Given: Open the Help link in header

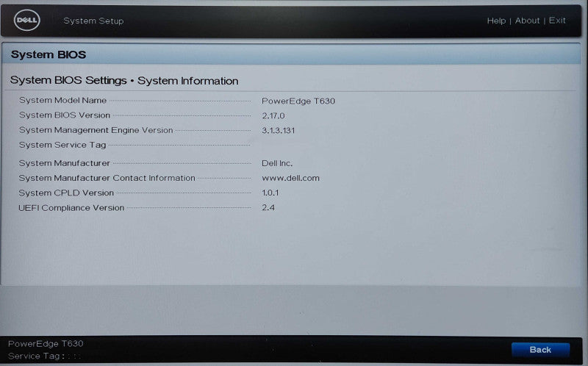Looking at the screenshot, I should point(496,21).
